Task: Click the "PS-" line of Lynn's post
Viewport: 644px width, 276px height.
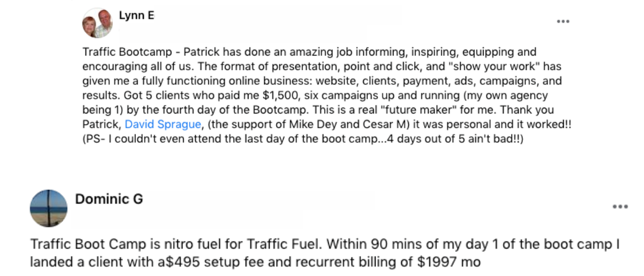Action: (303, 139)
